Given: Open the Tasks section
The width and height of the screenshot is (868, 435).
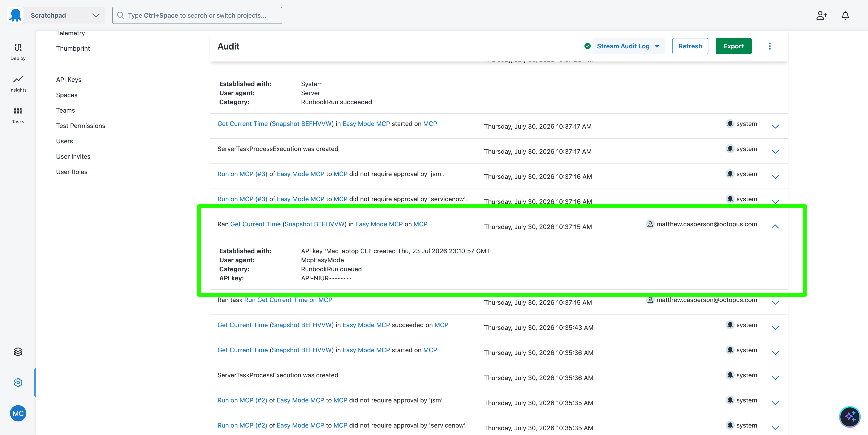Looking at the screenshot, I should tap(18, 115).
